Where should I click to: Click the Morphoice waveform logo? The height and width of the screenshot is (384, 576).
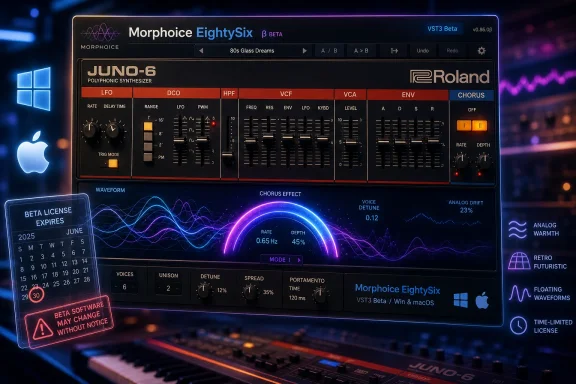[x=100, y=34]
